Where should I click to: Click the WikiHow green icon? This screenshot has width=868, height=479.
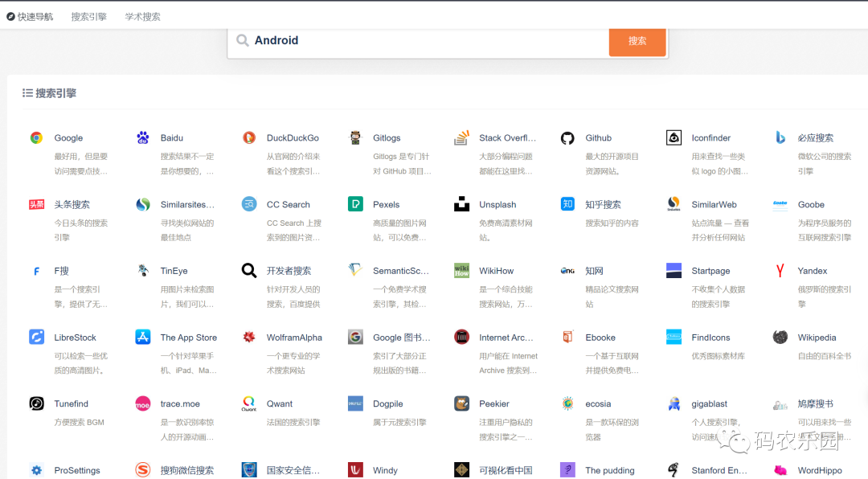pyautogui.click(x=461, y=271)
